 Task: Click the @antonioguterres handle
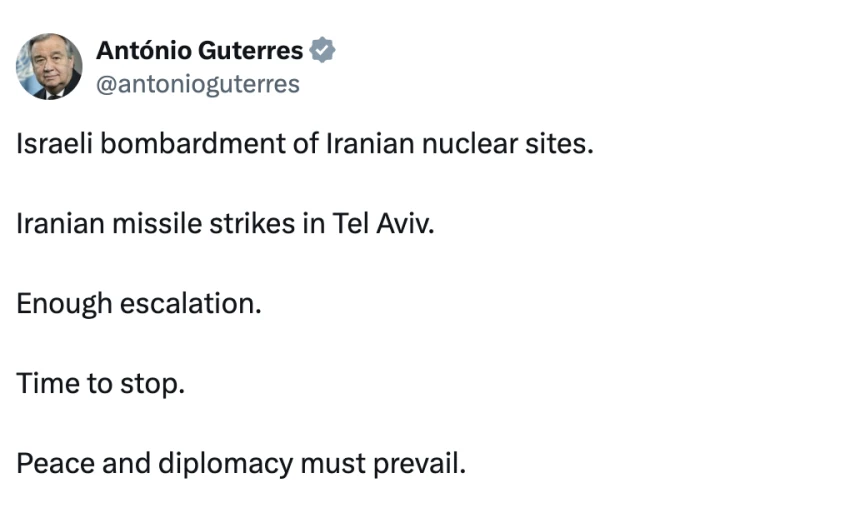[198, 84]
